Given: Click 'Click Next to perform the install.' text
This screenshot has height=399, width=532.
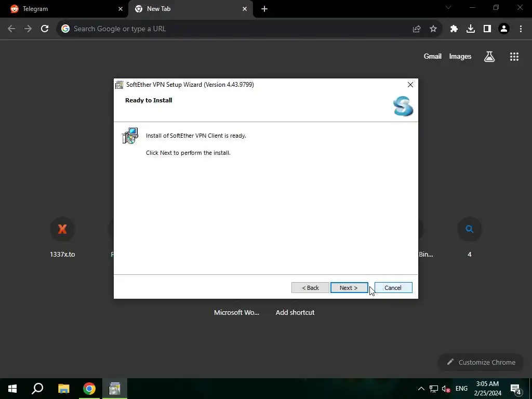Looking at the screenshot, I should coord(188,153).
